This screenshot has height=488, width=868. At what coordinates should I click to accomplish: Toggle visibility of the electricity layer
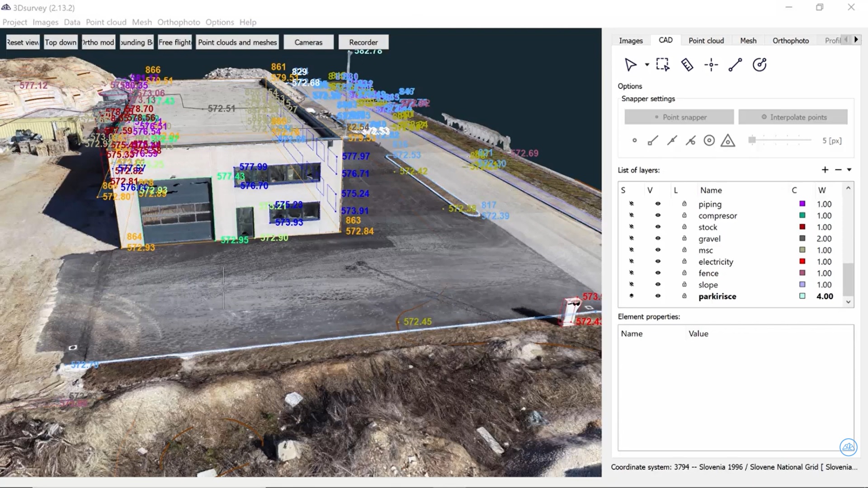658,261
